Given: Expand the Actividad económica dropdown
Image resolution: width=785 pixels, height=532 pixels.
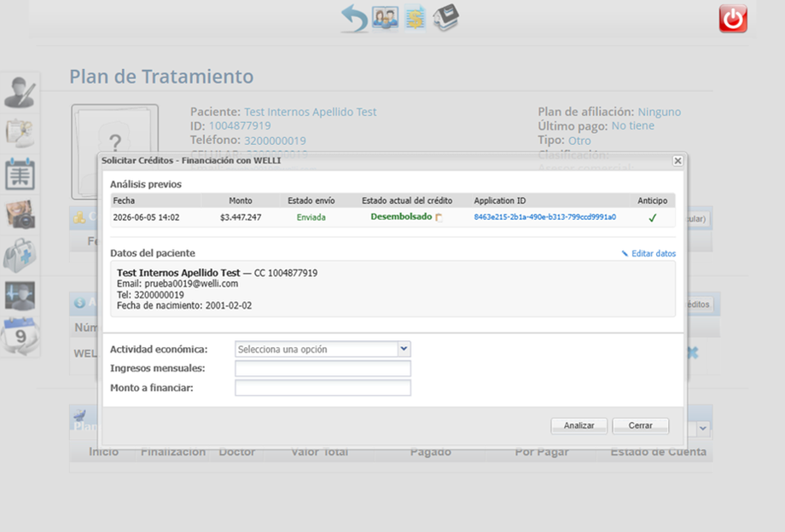Looking at the screenshot, I should click(404, 349).
